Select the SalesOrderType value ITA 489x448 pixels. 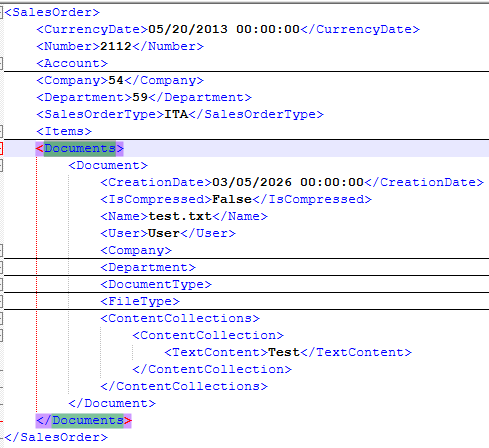pos(176,114)
